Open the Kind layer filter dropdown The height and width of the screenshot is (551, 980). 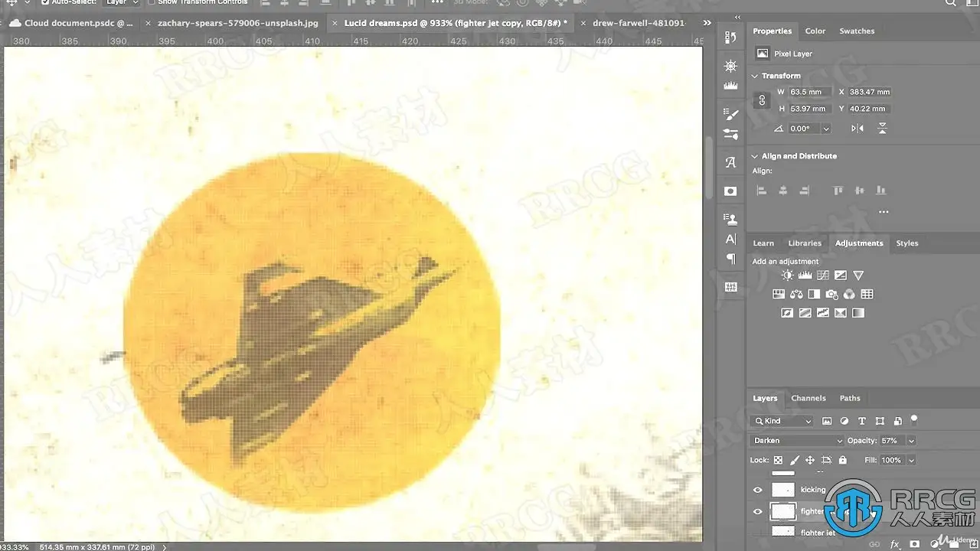(x=782, y=421)
